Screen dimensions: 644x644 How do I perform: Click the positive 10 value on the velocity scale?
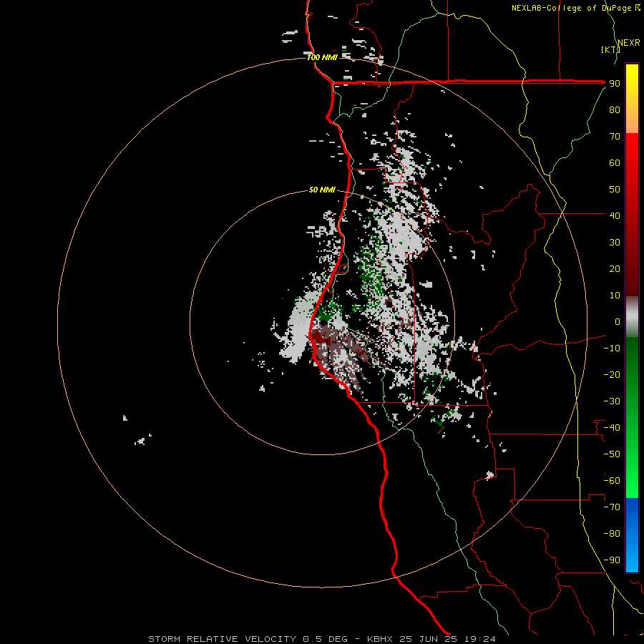tap(615, 296)
